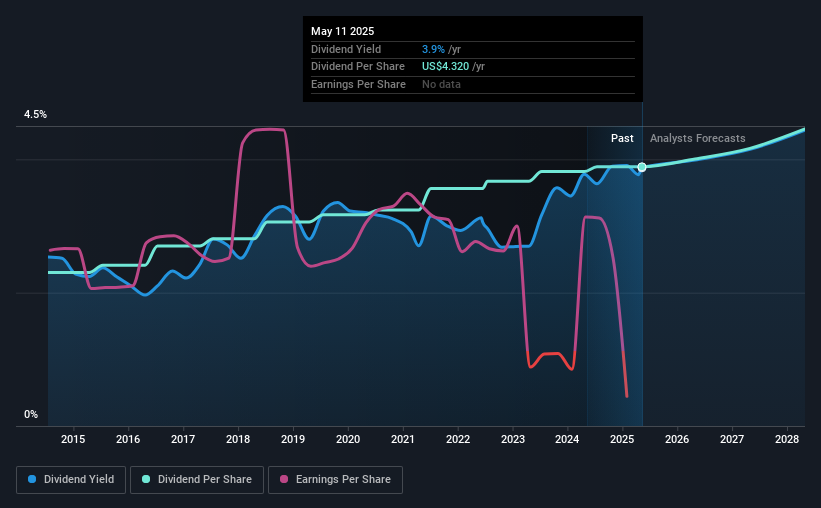Toggle the Dividend Per Share legend series

click(197, 480)
